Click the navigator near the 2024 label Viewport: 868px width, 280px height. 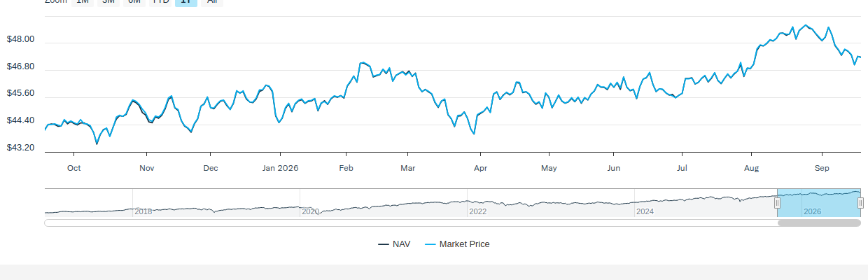coord(645,211)
